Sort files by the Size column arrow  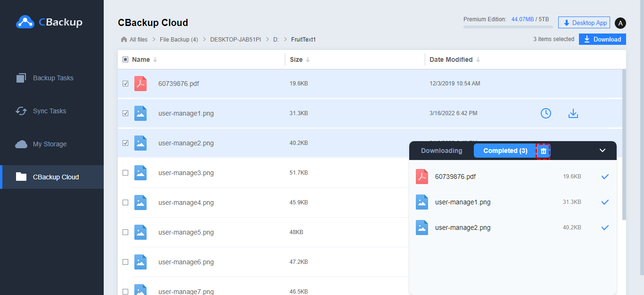tap(308, 60)
